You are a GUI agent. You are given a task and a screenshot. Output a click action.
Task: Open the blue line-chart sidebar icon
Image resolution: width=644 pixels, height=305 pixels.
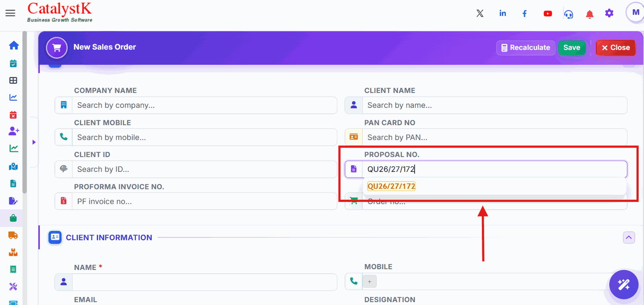[13, 97]
